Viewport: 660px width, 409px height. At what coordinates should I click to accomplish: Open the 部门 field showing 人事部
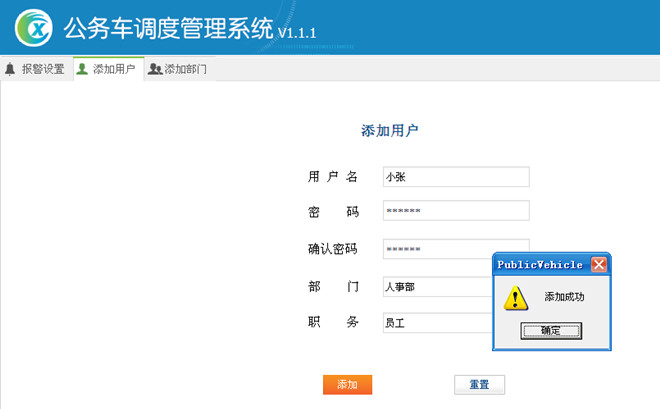(437, 287)
